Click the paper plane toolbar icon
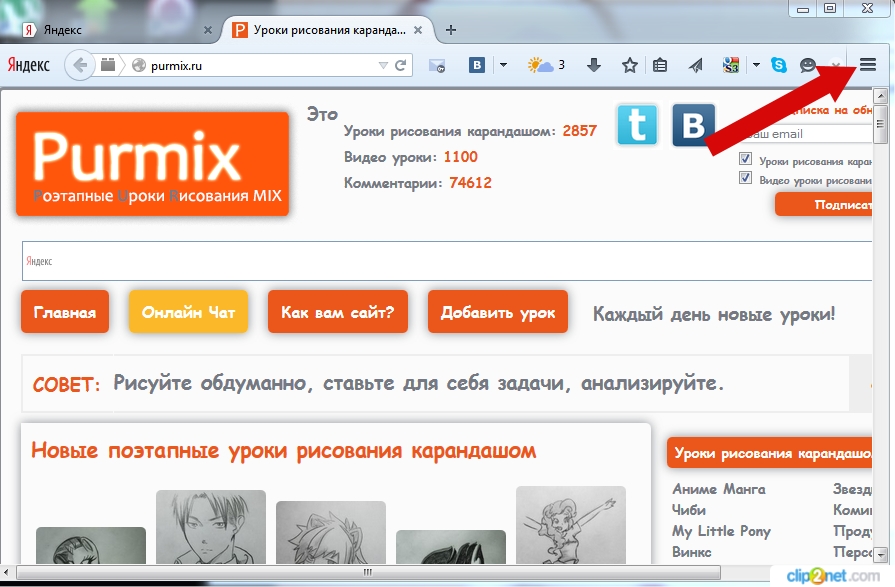Image resolution: width=895 pixels, height=587 pixels. click(x=695, y=66)
